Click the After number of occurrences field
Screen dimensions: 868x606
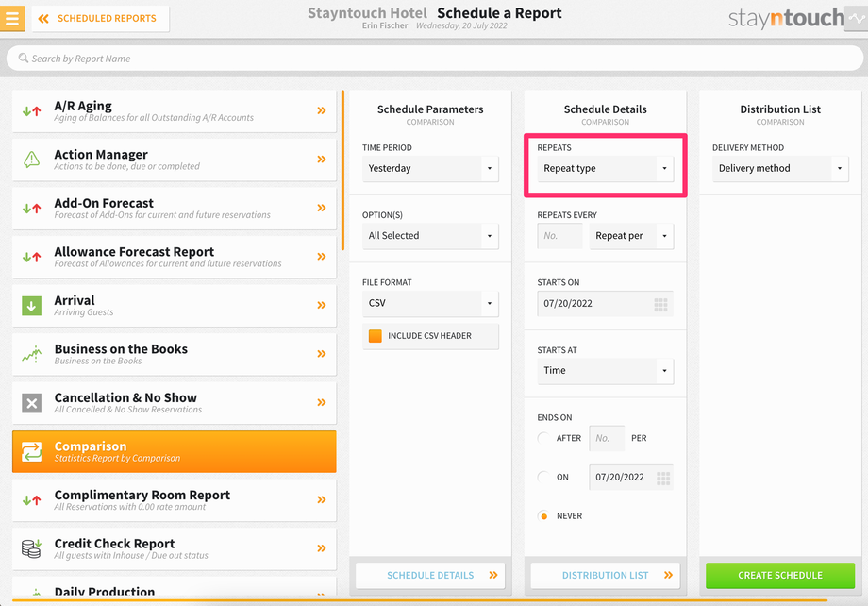point(607,438)
